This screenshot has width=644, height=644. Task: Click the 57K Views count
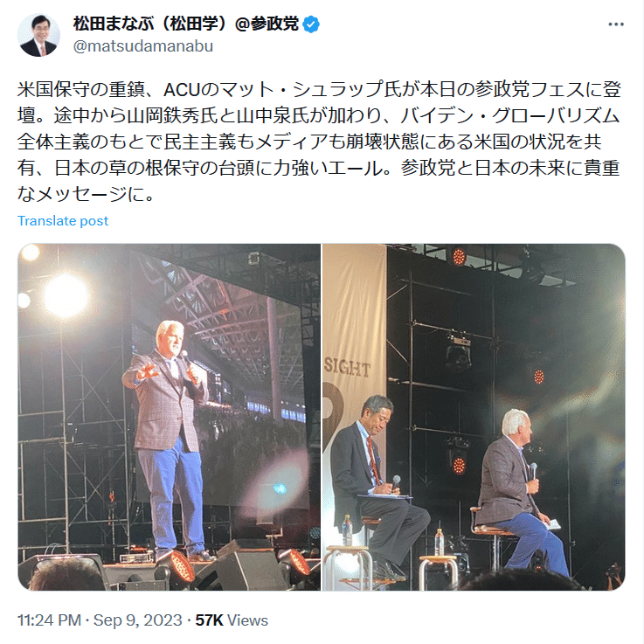click(232, 620)
